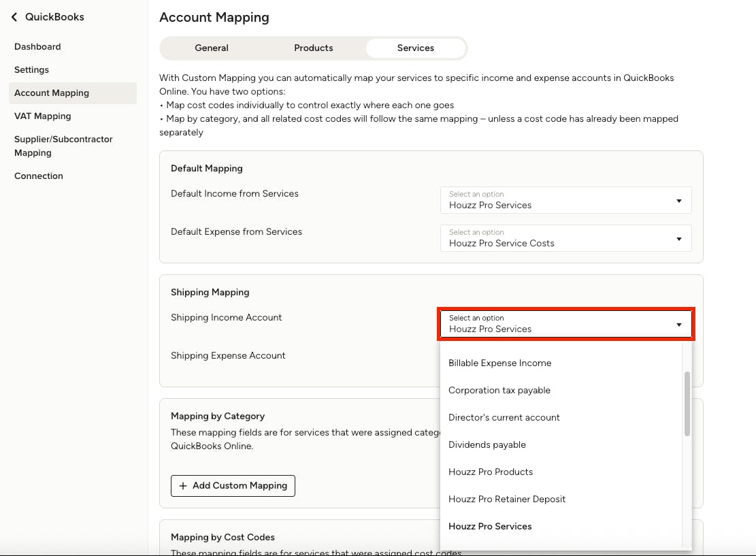Switch to the General tab

212,48
